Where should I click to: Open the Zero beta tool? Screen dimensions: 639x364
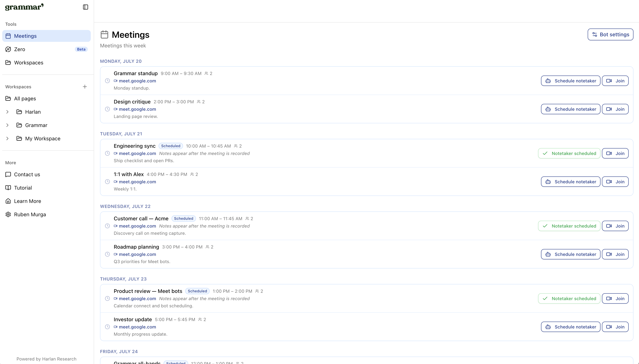click(46, 49)
